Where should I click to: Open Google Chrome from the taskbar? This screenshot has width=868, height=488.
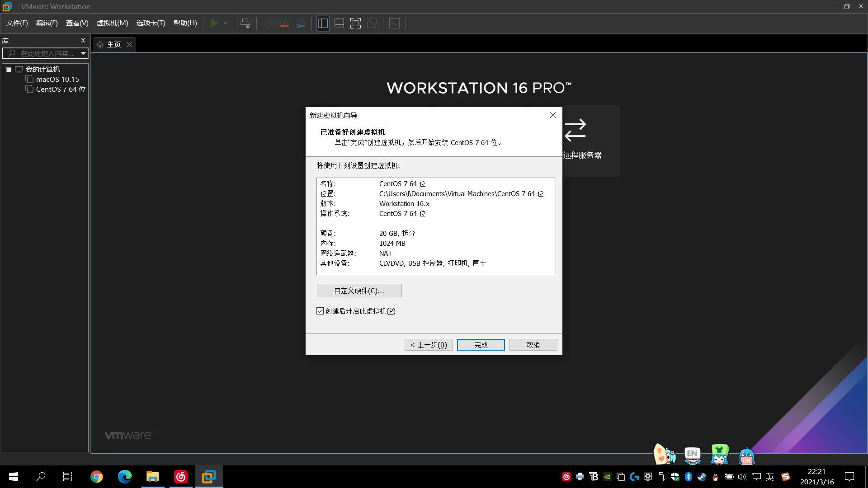tap(96, 477)
